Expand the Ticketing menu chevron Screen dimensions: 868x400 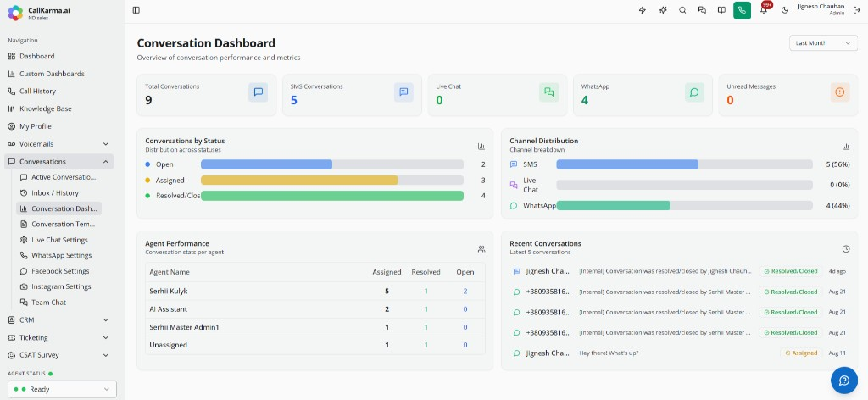106,337
